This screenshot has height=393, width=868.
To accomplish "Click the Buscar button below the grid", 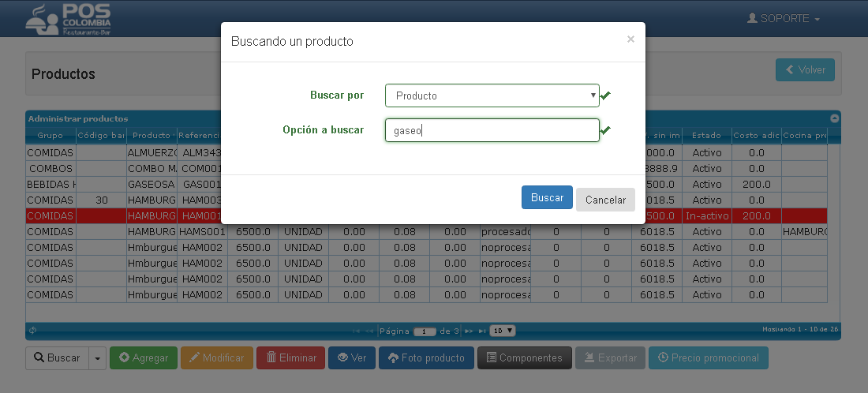I will pyautogui.click(x=57, y=358).
